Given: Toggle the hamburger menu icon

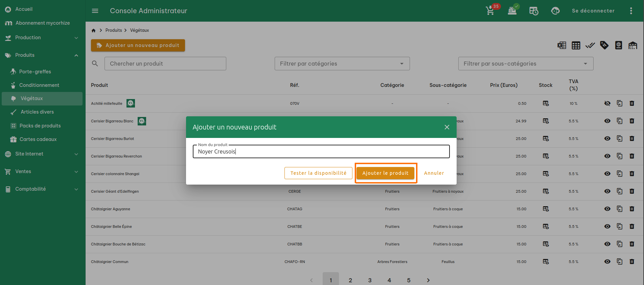Looking at the screenshot, I should pyautogui.click(x=95, y=11).
